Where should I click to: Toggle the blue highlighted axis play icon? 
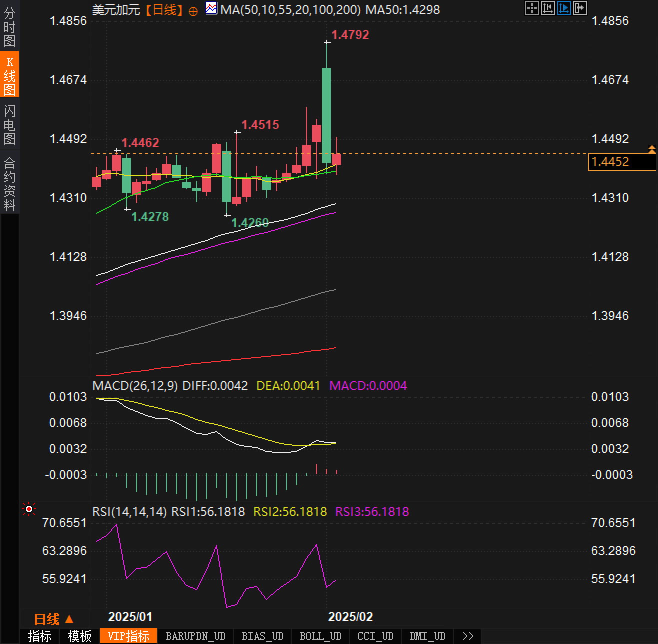point(564,8)
